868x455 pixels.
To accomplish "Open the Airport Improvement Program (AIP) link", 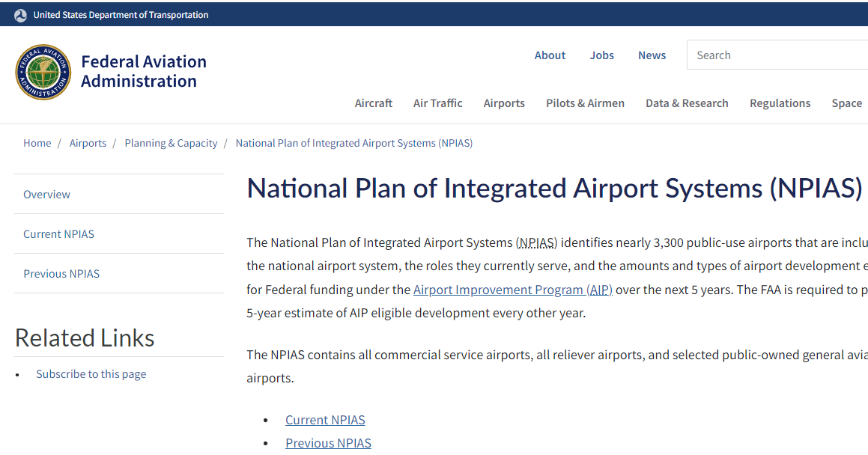I will tap(512, 290).
